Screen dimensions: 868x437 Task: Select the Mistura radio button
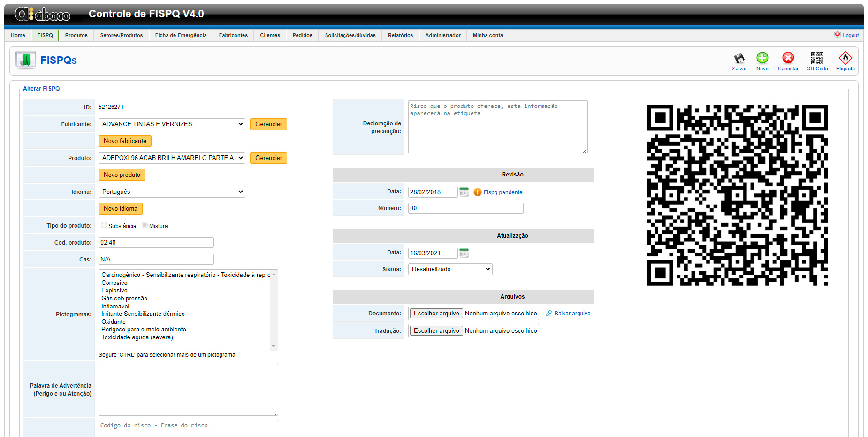tap(145, 225)
